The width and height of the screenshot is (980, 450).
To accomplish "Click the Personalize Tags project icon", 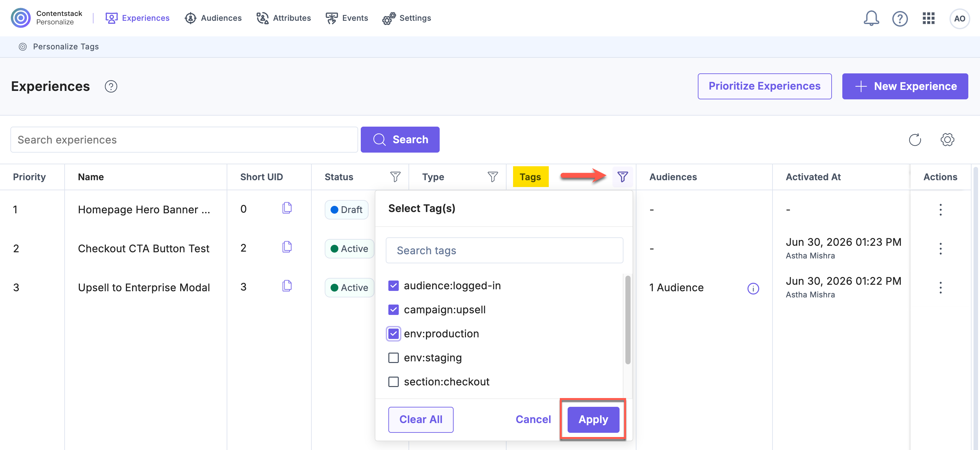I will tap(23, 46).
